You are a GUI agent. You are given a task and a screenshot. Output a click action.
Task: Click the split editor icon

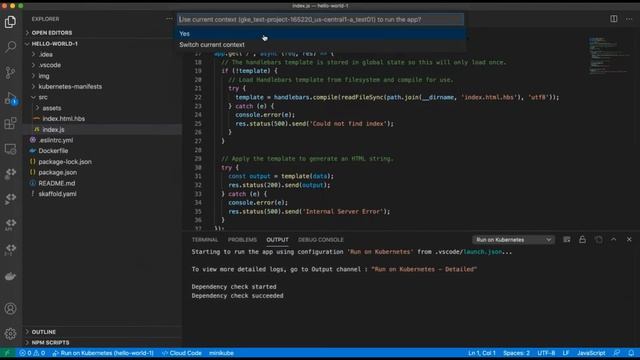click(x=613, y=19)
